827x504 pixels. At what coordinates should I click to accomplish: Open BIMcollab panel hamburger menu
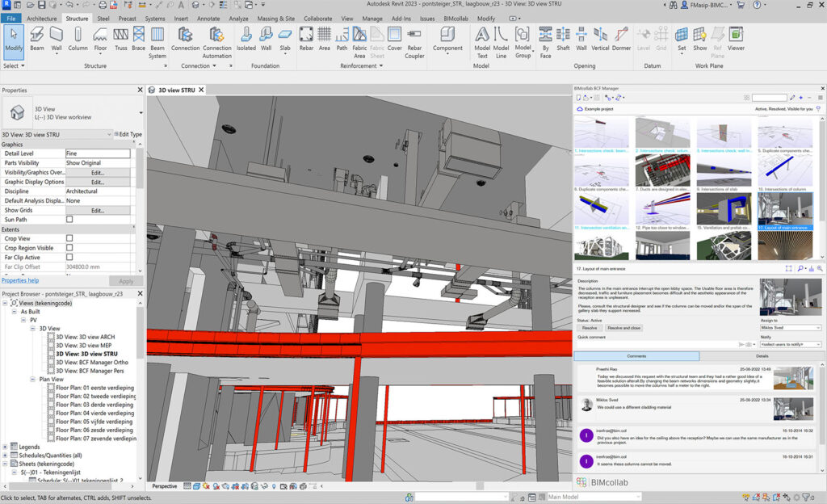pyautogui.click(x=821, y=98)
